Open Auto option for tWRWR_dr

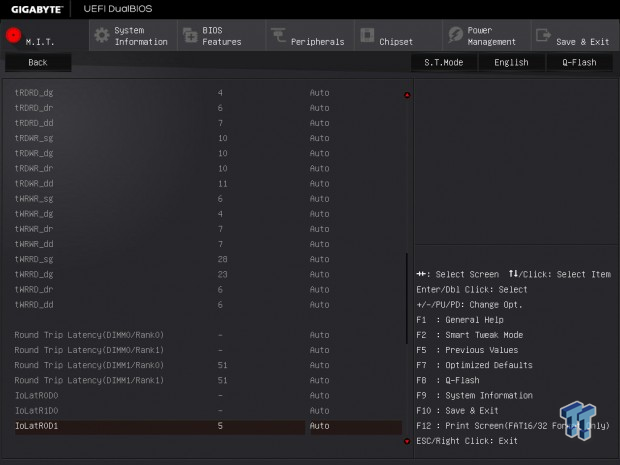[319, 229]
